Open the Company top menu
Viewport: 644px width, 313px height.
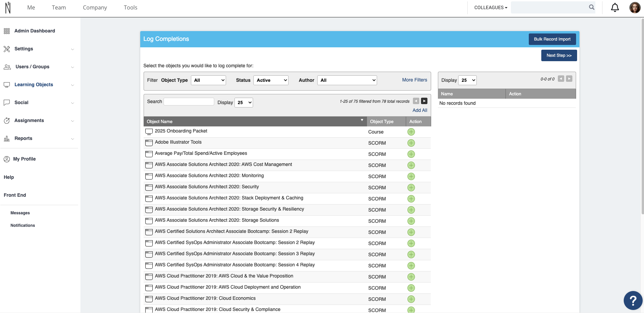pyautogui.click(x=95, y=7)
